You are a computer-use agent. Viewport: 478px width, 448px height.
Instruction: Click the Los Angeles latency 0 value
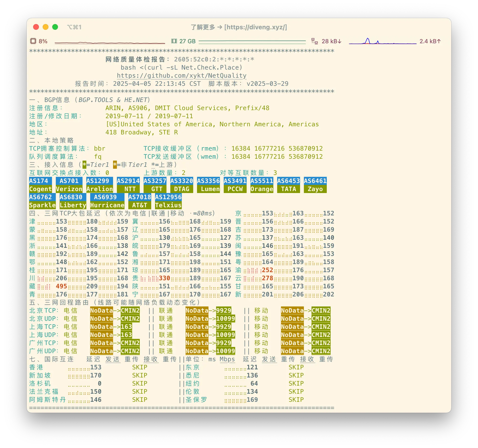[99, 383]
